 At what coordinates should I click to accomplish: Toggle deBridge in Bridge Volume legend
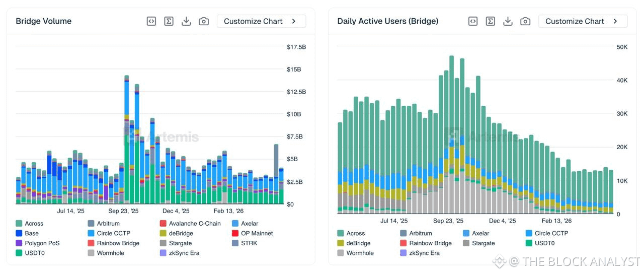[x=177, y=233]
